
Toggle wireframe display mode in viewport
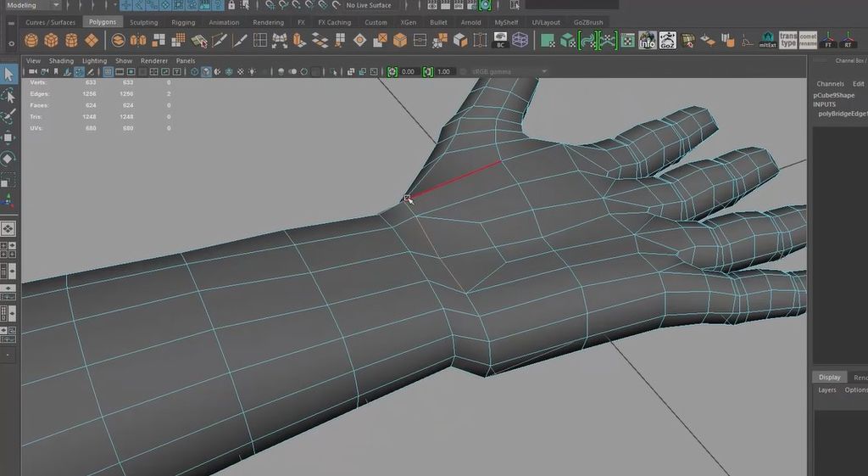[x=194, y=71]
